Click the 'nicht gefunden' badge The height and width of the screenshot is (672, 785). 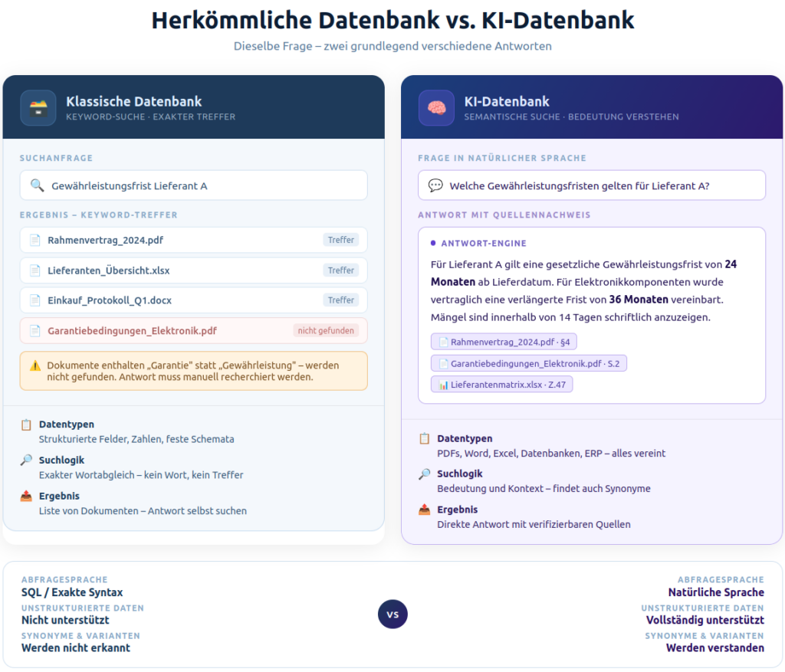pos(326,331)
